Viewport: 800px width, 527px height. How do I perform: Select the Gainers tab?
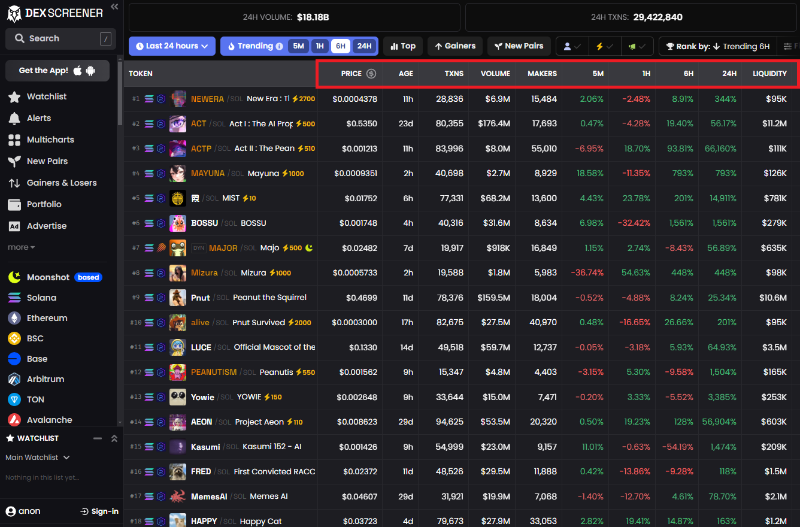pos(455,46)
